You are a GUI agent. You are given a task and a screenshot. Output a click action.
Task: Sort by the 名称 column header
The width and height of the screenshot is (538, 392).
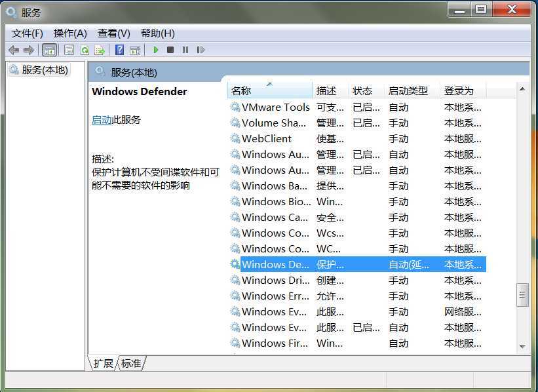click(270, 91)
